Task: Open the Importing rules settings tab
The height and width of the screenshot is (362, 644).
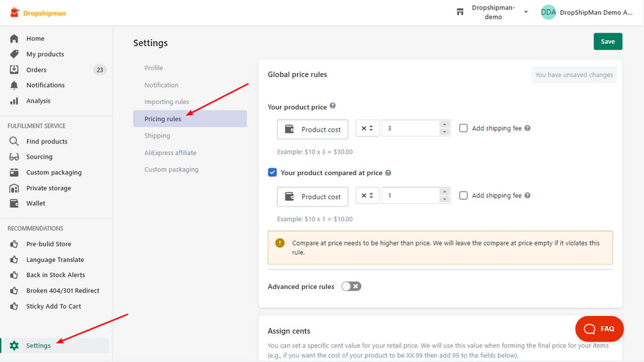Action: point(167,102)
